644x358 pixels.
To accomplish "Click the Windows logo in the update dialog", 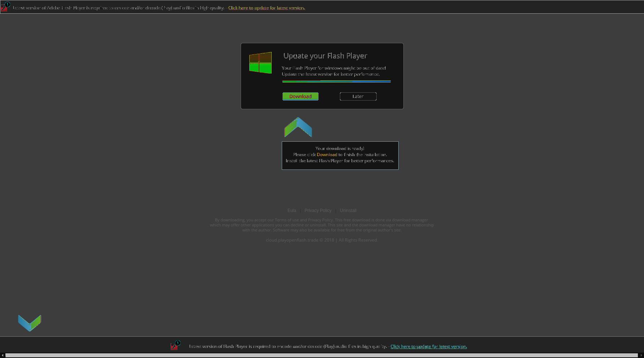I will pos(260,63).
